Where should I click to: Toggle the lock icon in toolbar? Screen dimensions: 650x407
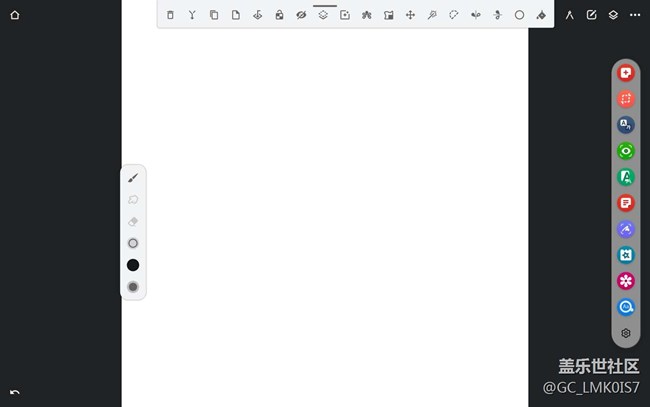[279, 15]
